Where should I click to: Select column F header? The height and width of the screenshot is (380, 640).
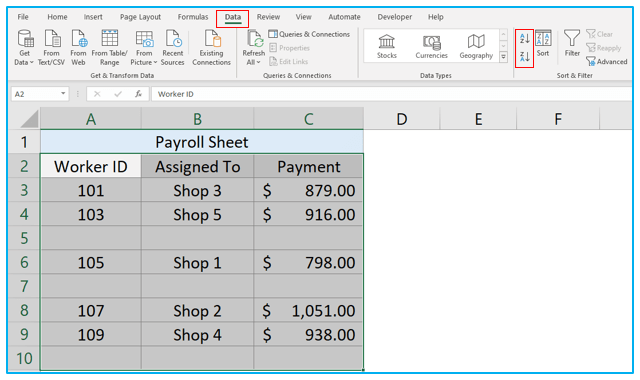click(x=558, y=119)
